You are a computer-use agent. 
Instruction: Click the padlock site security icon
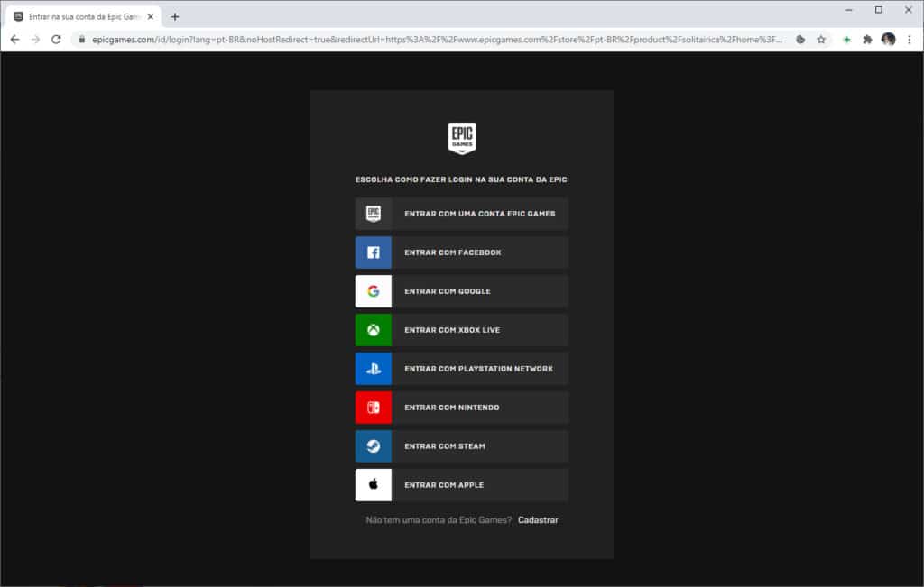pos(81,40)
